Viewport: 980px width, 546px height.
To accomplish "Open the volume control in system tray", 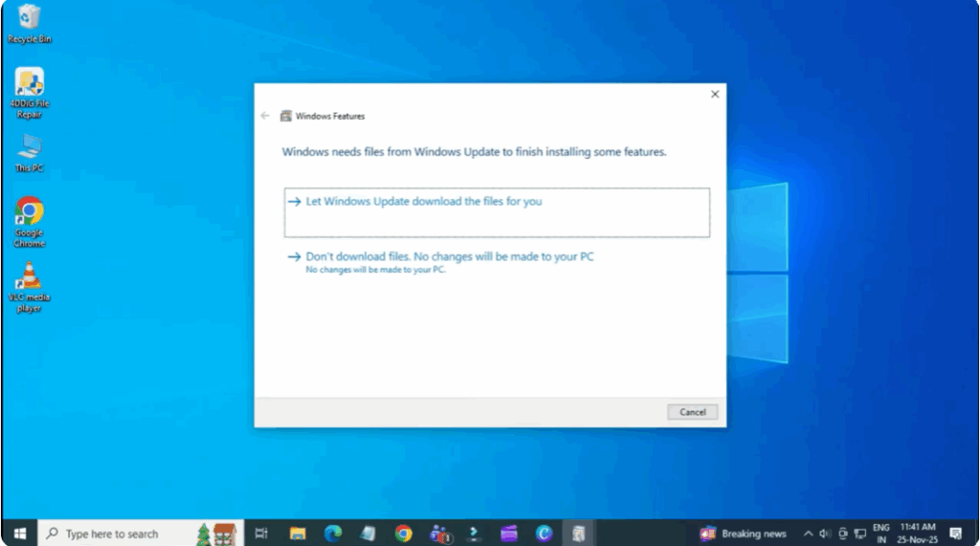I will [x=825, y=534].
